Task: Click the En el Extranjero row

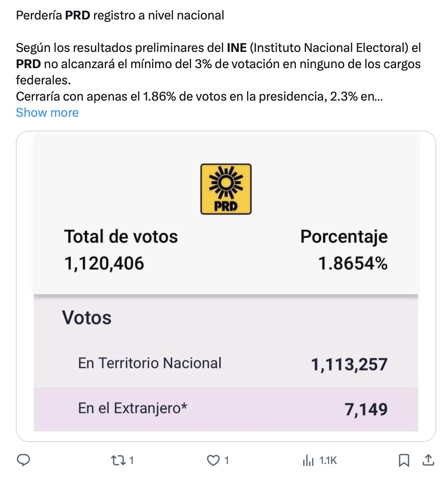Action: (x=226, y=408)
